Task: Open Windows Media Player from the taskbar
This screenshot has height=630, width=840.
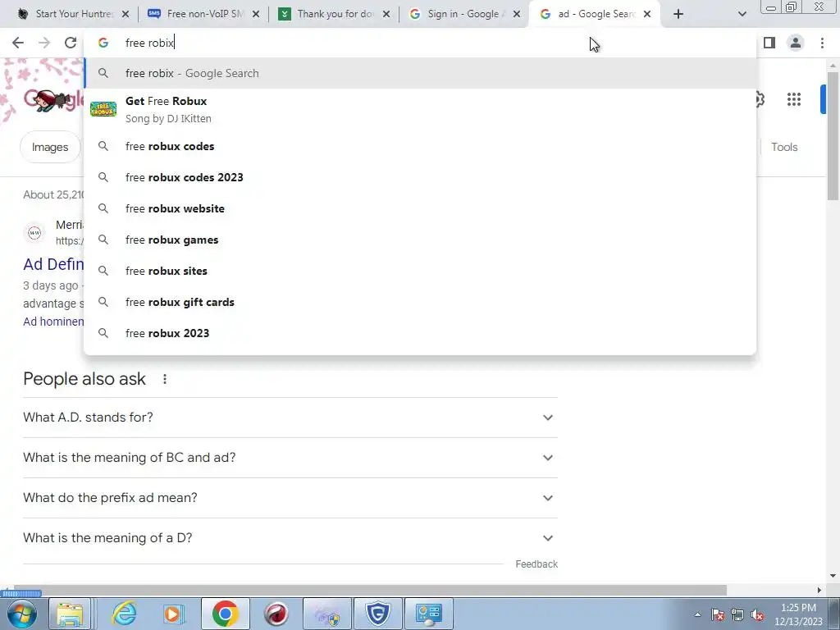Action: (174, 614)
